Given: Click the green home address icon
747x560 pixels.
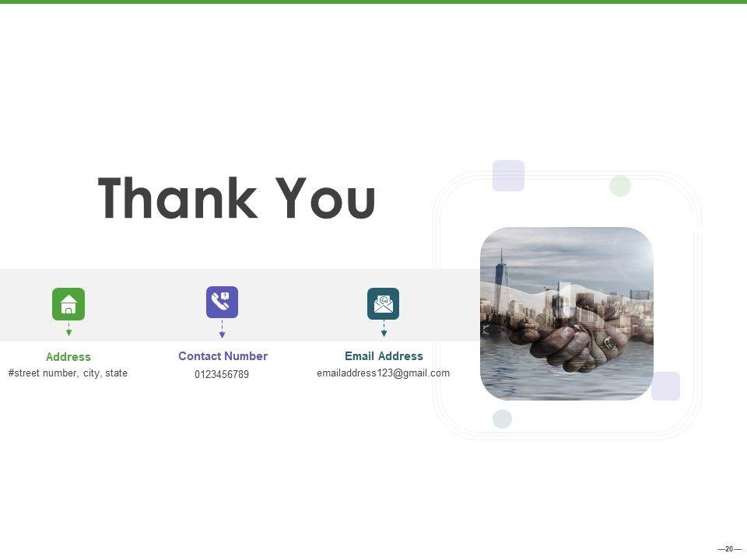Looking at the screenshot, I should (x=68, y=303).
